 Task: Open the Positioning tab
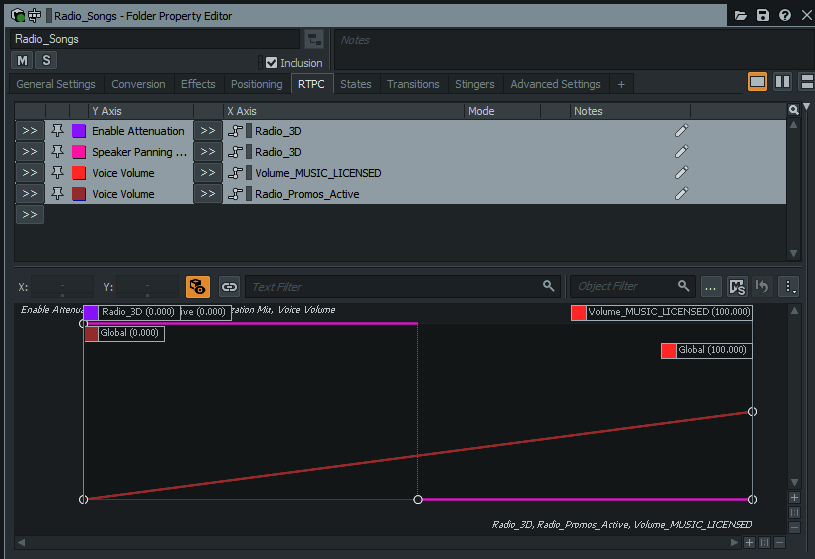tap(257, 84)
